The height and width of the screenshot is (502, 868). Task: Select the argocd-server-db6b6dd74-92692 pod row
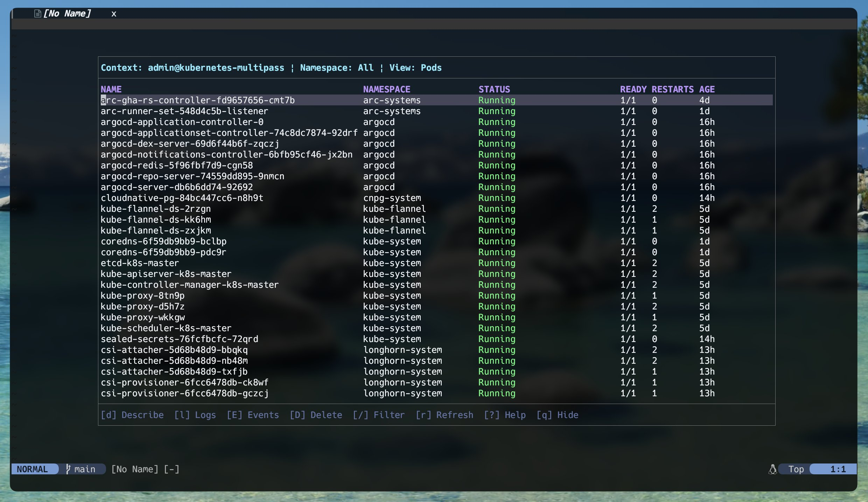pyautogui.click(x=177, y=187)
